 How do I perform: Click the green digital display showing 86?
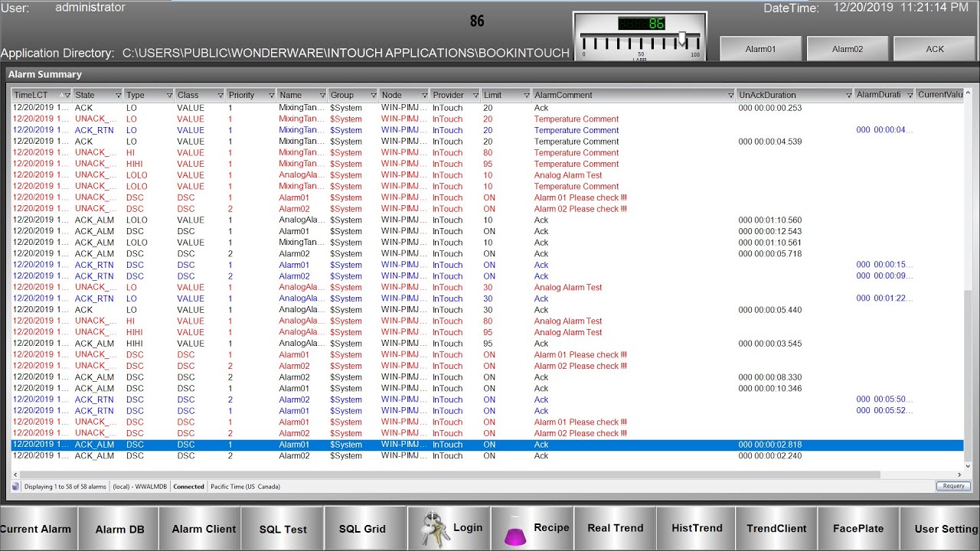(x=642, y=23)
